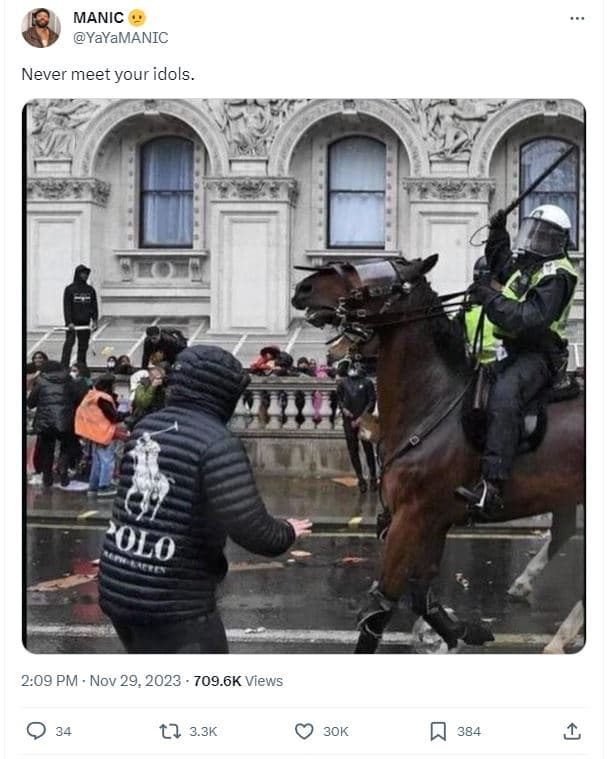View the 709.6K Views analytics
The width and height of the screenshot is (616, 759).
pos(238,681)
